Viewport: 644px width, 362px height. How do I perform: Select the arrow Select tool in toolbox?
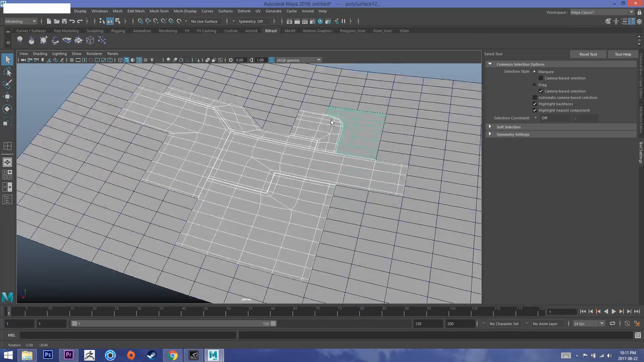pos(7,59)
